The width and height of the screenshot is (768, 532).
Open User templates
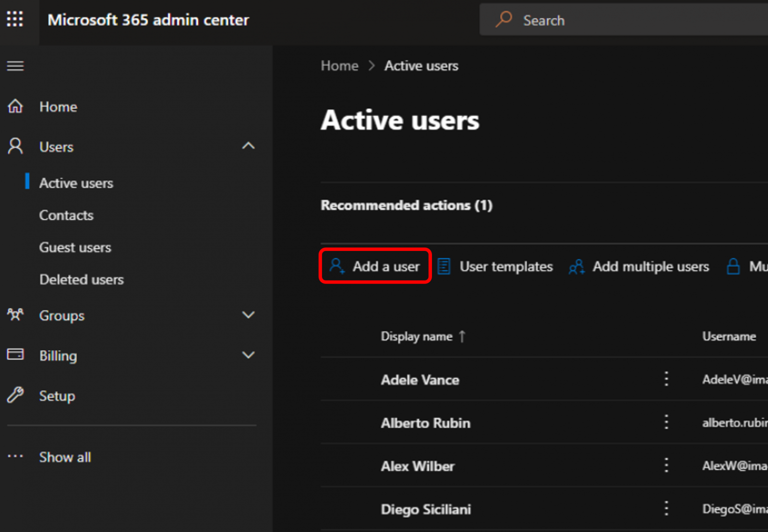(496, 266)
